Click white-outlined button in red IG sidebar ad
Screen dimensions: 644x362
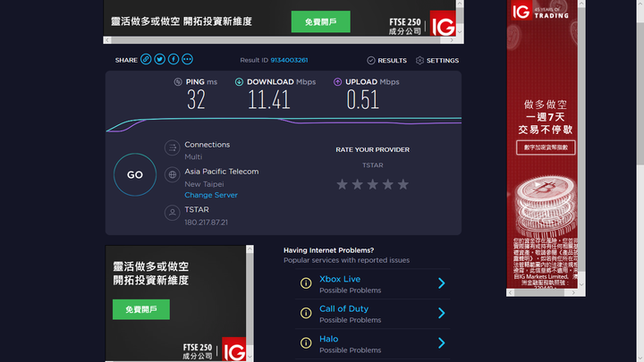546,147
